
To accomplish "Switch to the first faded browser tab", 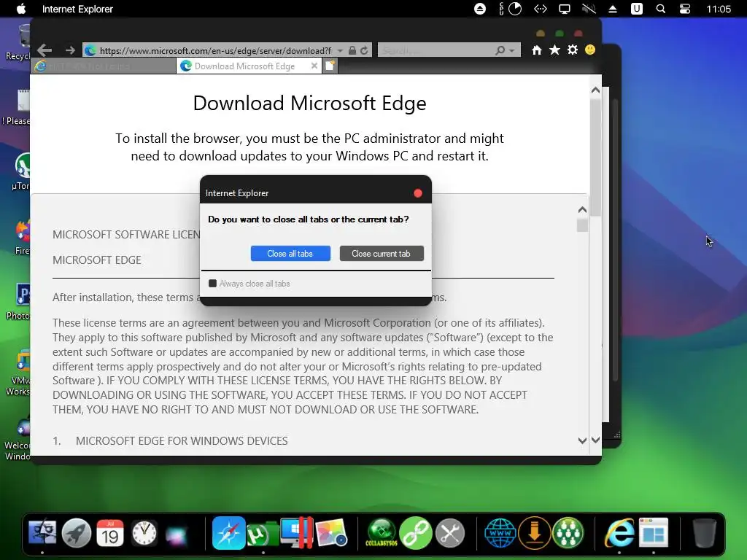I will click(x=103, y=66).
